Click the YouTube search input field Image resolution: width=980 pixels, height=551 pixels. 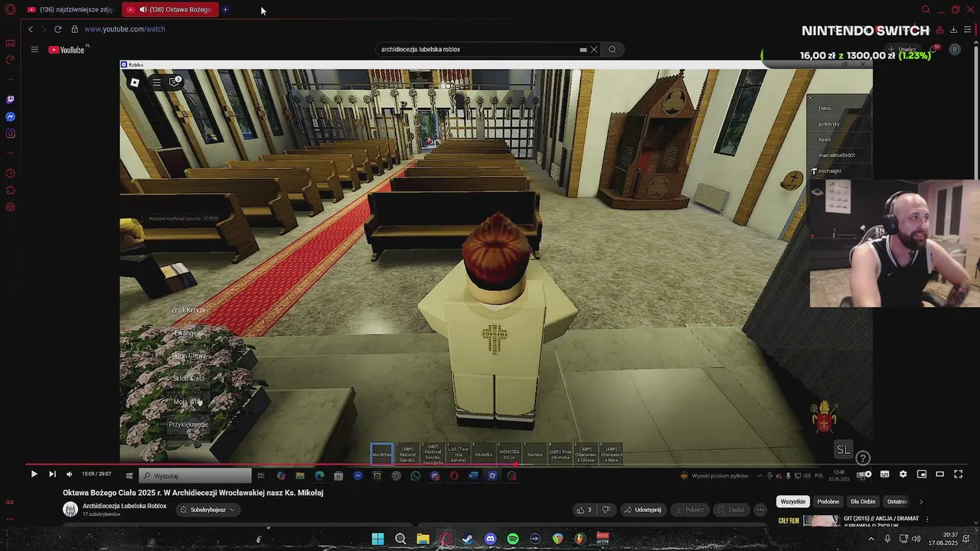pos(479,50)
